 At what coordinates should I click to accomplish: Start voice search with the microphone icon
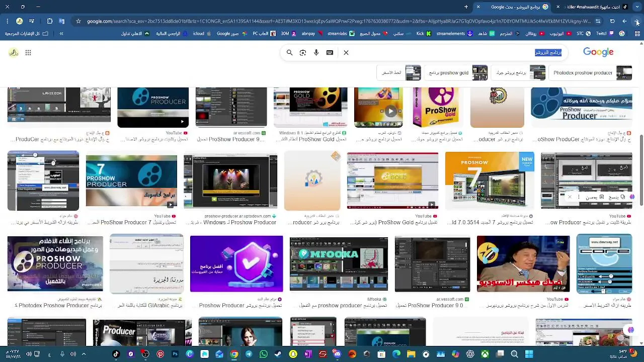click(x=316, y=52)
